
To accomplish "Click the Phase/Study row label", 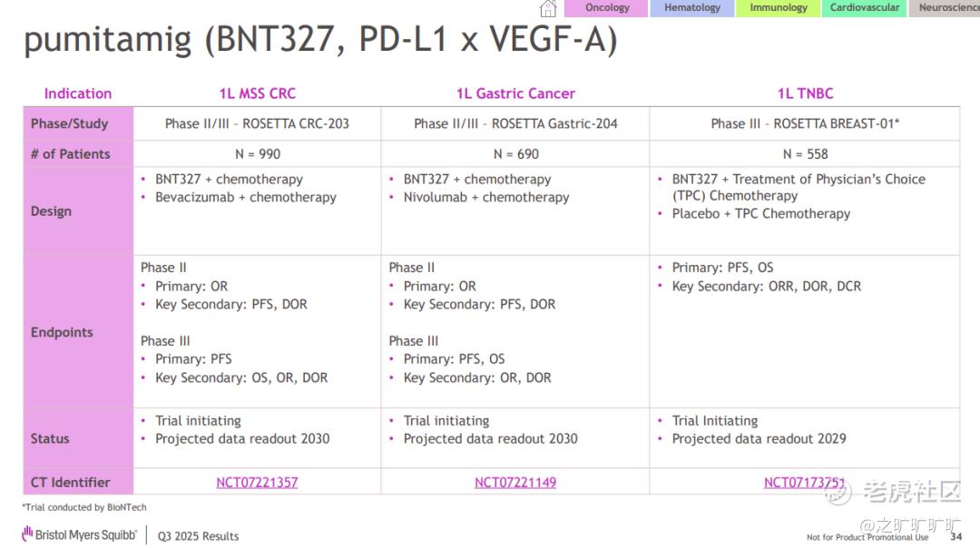I will [70, 123].
